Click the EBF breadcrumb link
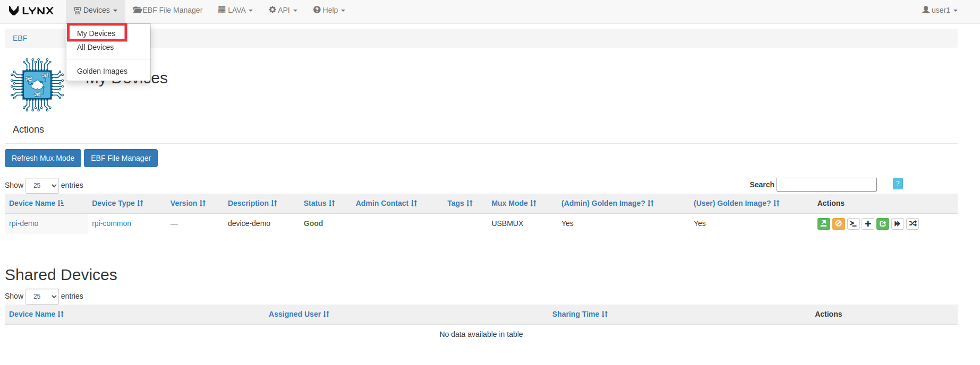Screen dimensions: 980x365 tap(20, 38)
